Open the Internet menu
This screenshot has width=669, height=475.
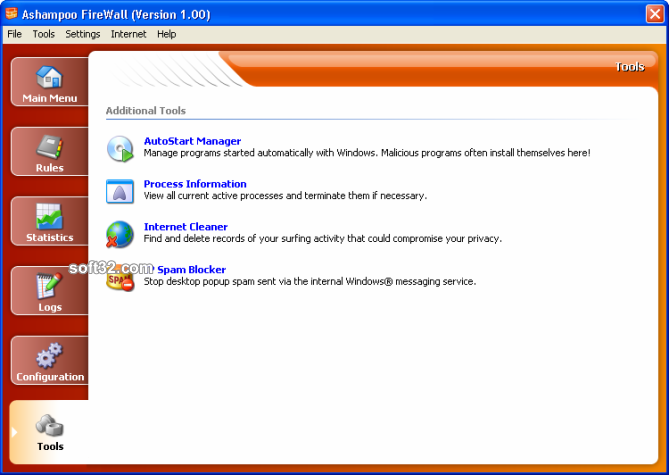(128, 34)
